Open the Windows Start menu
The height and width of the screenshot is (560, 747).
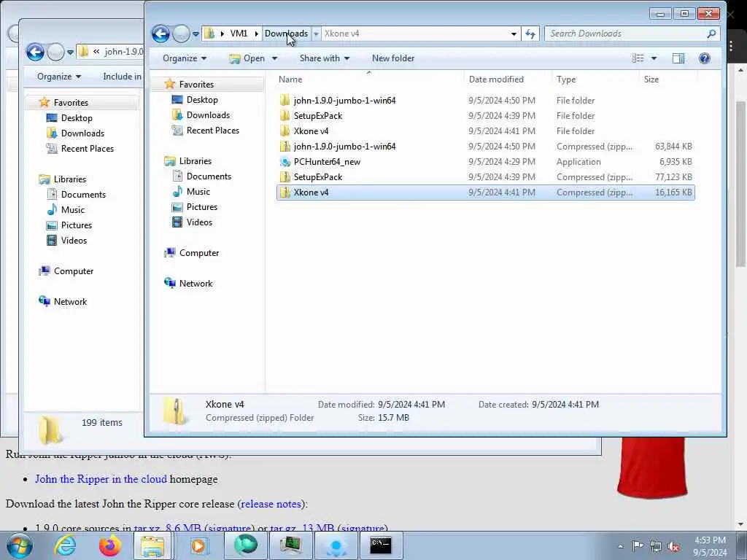[20, 545]
